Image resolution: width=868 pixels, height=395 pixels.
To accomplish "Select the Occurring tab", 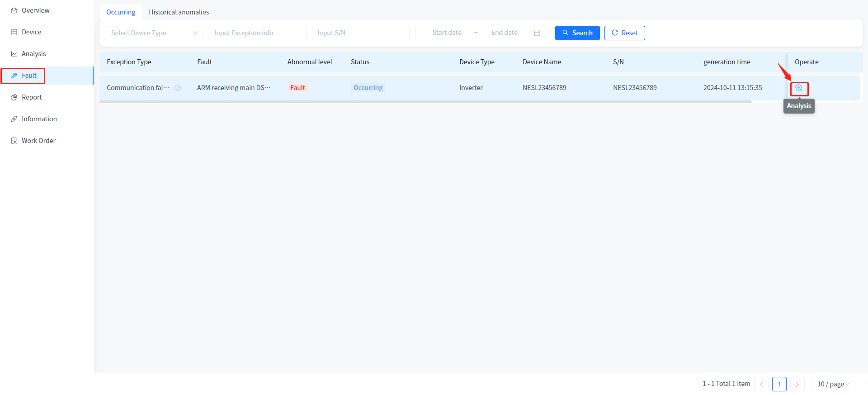I will (x=121, y=12).
